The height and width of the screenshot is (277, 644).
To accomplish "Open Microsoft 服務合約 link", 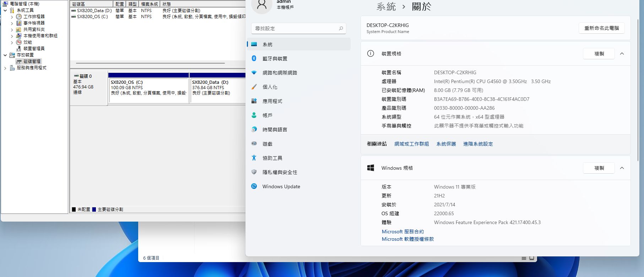I will click(403, 232).
